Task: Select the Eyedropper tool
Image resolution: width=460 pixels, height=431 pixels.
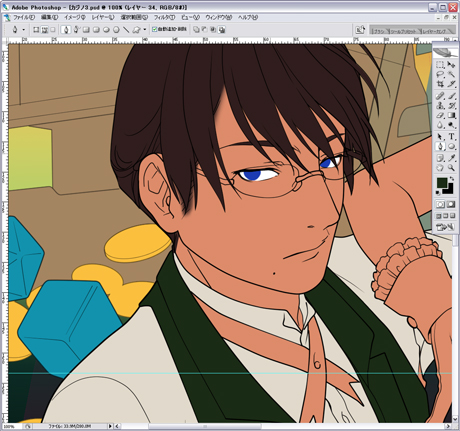Action: click(451, 158)
